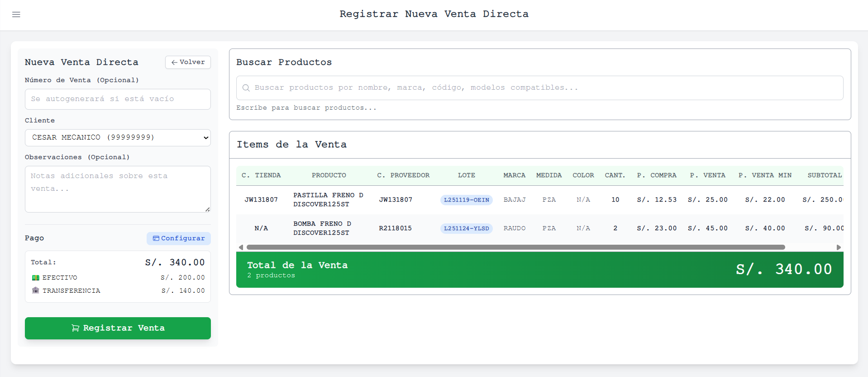Select product BOMBA FRENO D DISCOVER125ST
Image resolution: width=868 pixels, height=377 pixels.
click(322, 228)
